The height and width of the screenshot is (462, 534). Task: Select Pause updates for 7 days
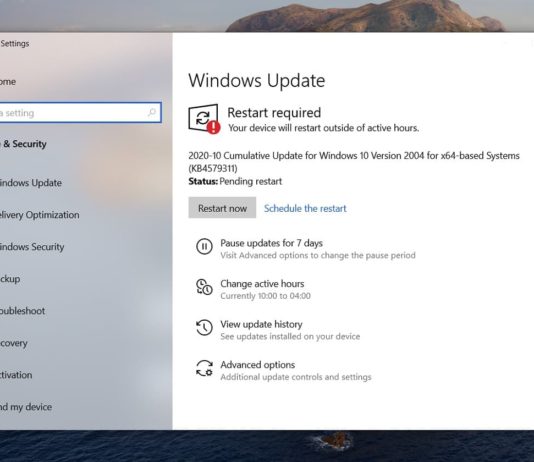point(271,243)
